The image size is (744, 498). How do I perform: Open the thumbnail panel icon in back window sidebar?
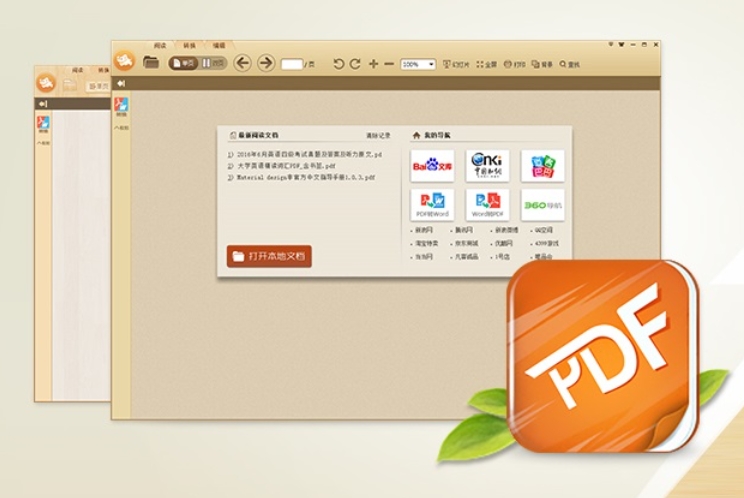(43, 125)
